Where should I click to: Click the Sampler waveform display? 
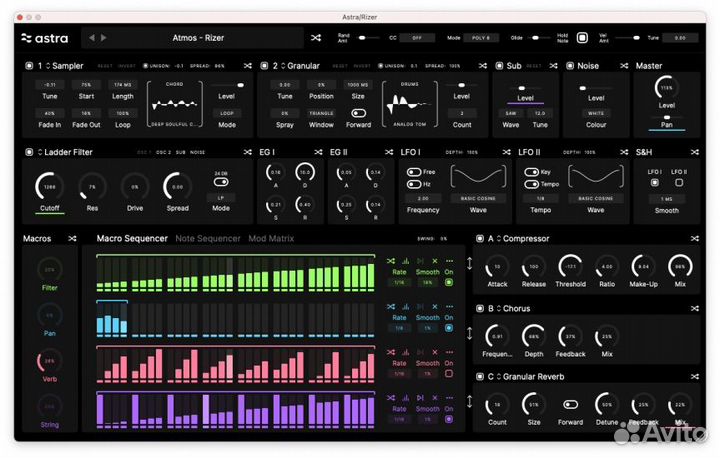(x=174, y=105)
